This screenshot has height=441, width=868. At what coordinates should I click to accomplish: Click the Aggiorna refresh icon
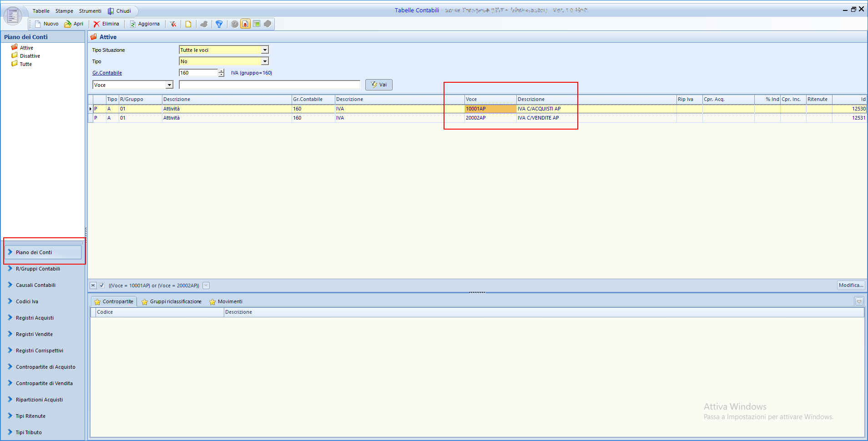tap(133, 24)
